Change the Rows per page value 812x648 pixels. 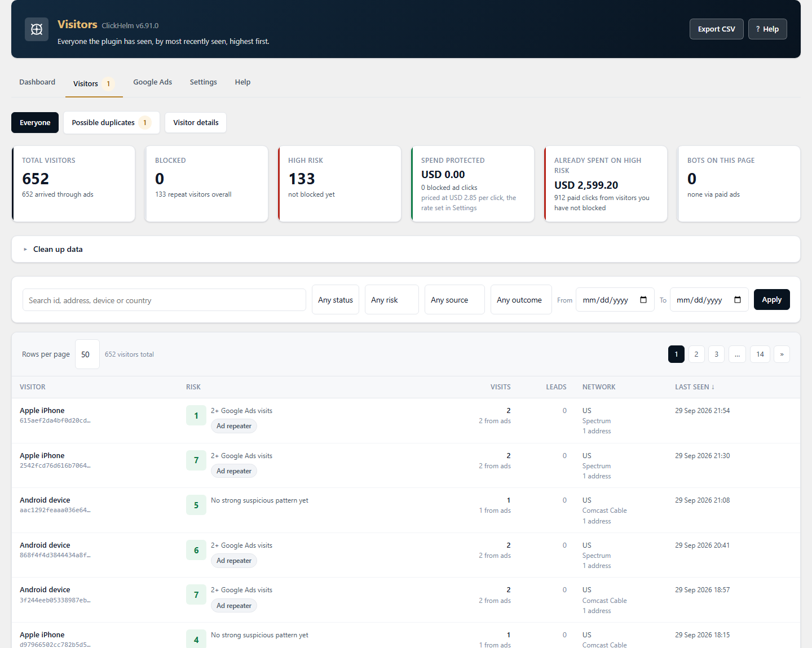point(87,354)
